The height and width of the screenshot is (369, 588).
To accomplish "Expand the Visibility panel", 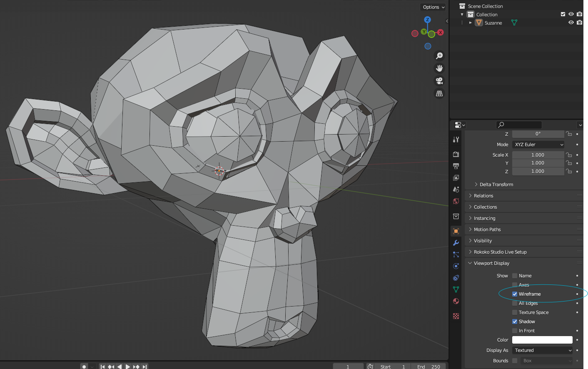I will (x=483, y=240).
